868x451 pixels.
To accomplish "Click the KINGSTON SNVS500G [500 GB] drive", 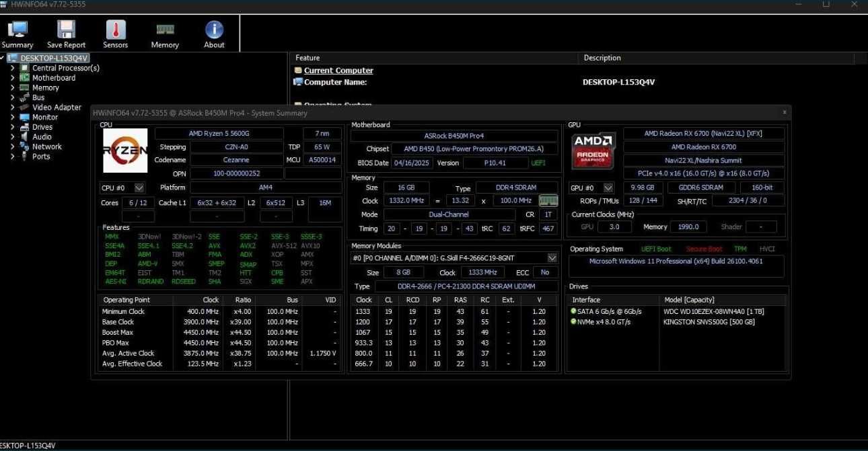I will (709, 322).
